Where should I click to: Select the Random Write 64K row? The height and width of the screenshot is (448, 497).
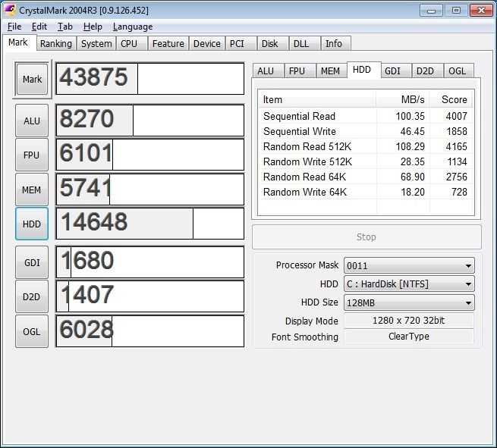[366, 192]
